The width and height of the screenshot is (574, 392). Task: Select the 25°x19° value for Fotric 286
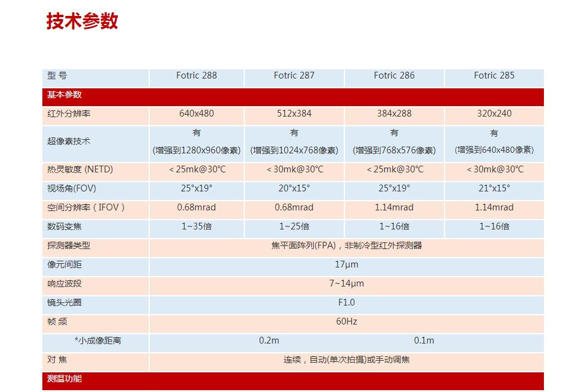pyautogui.click(x=394, y=188)
